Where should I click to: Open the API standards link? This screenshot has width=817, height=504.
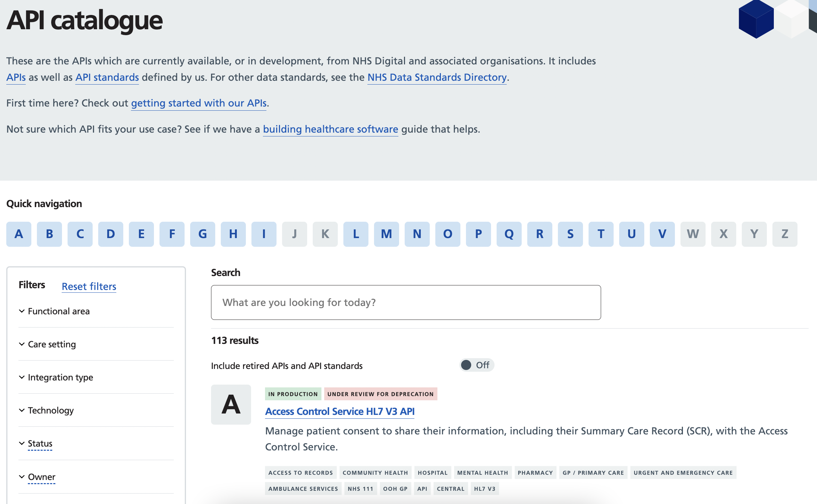(107, 77)
